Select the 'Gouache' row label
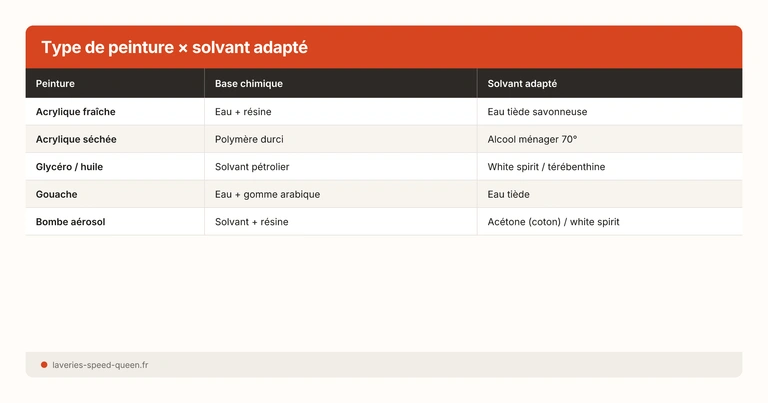This screenshot has width=768, height=403. pyautogui.click(x=57, y=194)
